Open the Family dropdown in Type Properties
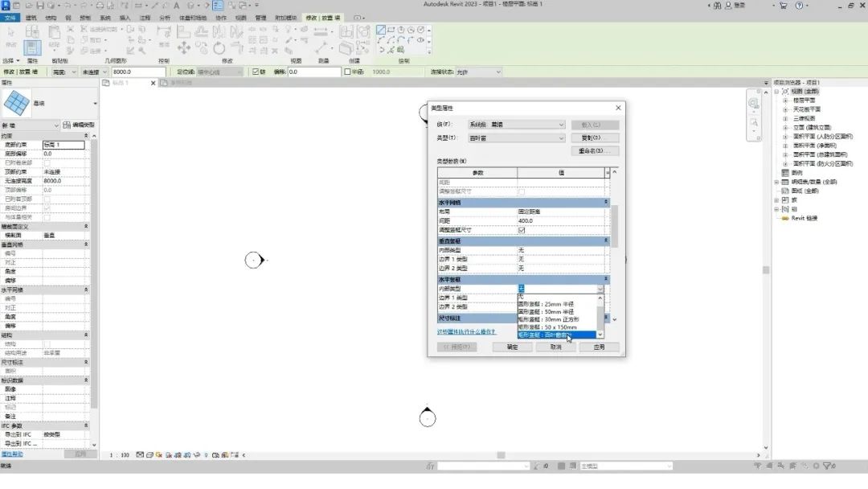 (517, 125)
